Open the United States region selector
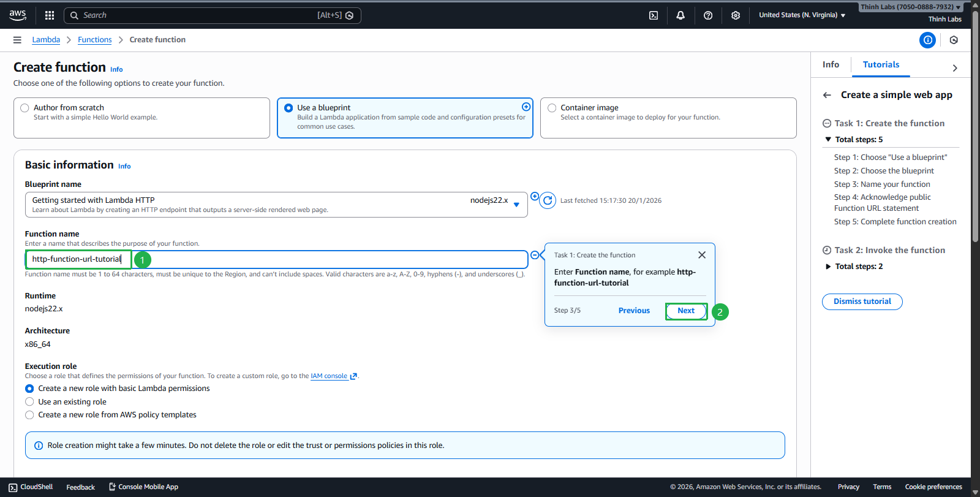 802,15
